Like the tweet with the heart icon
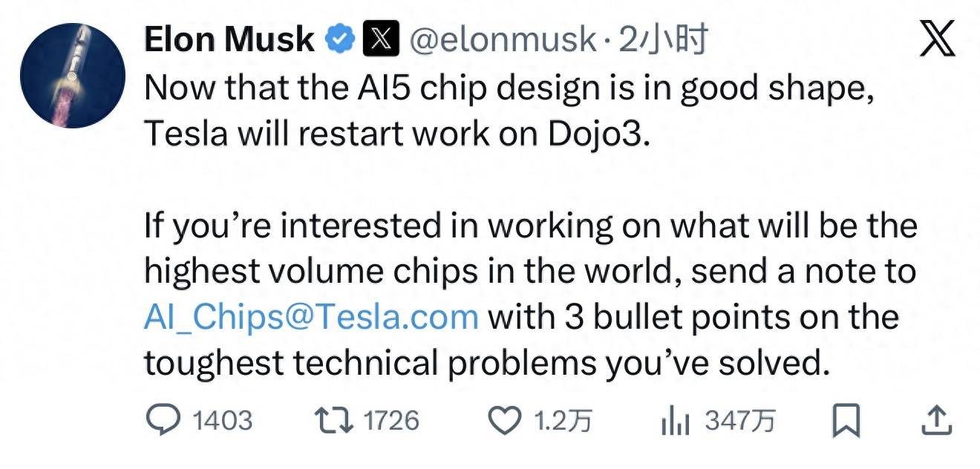The width and height of the screenshot is (980, 469). tap(507, 422)
